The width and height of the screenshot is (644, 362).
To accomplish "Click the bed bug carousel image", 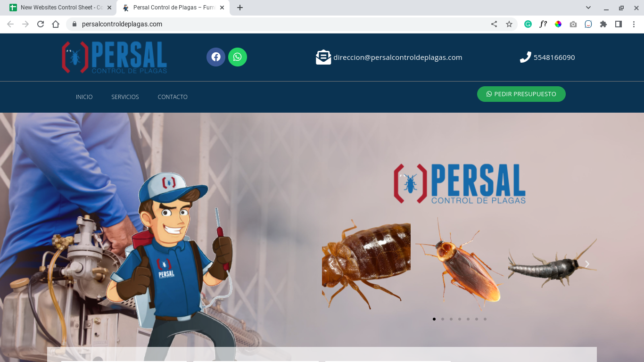I will 366,264.
